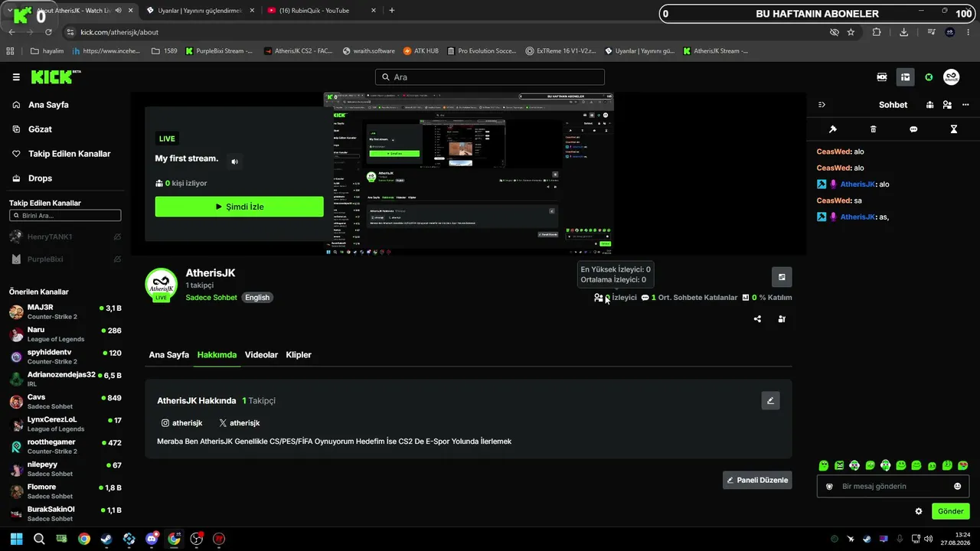Open chat settings gear icon

pyautogui.click(x=919, y=511)
